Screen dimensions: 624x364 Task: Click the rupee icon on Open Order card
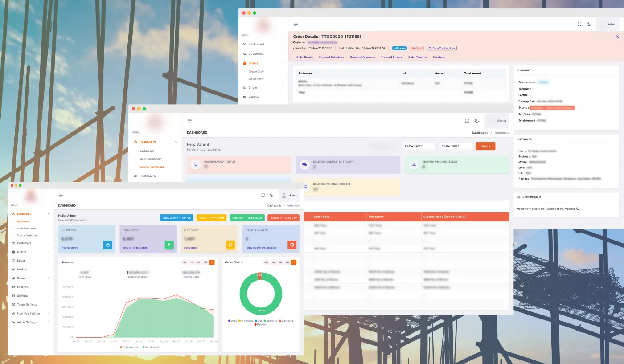tap(169, 245)
